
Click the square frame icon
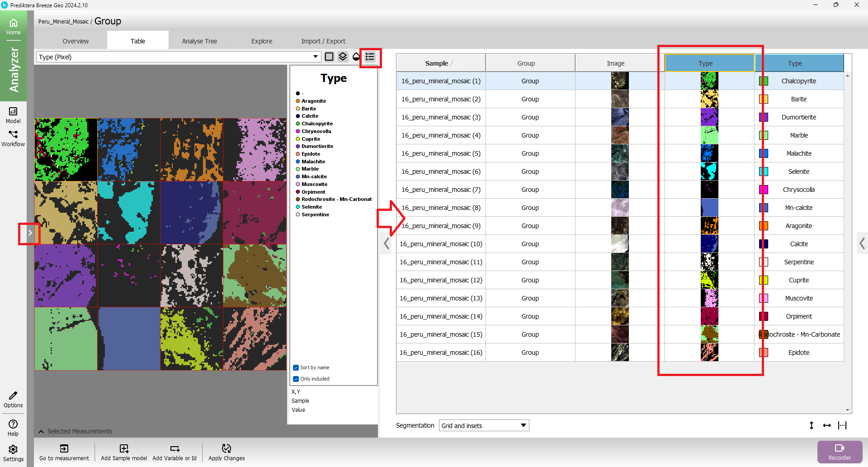[x=329, y=57]
